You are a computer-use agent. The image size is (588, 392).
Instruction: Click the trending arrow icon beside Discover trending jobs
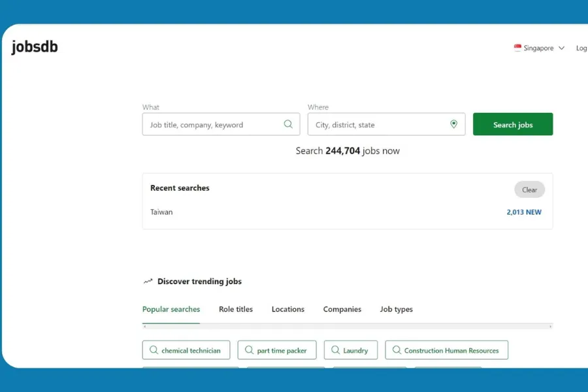(x=148, y=282)
